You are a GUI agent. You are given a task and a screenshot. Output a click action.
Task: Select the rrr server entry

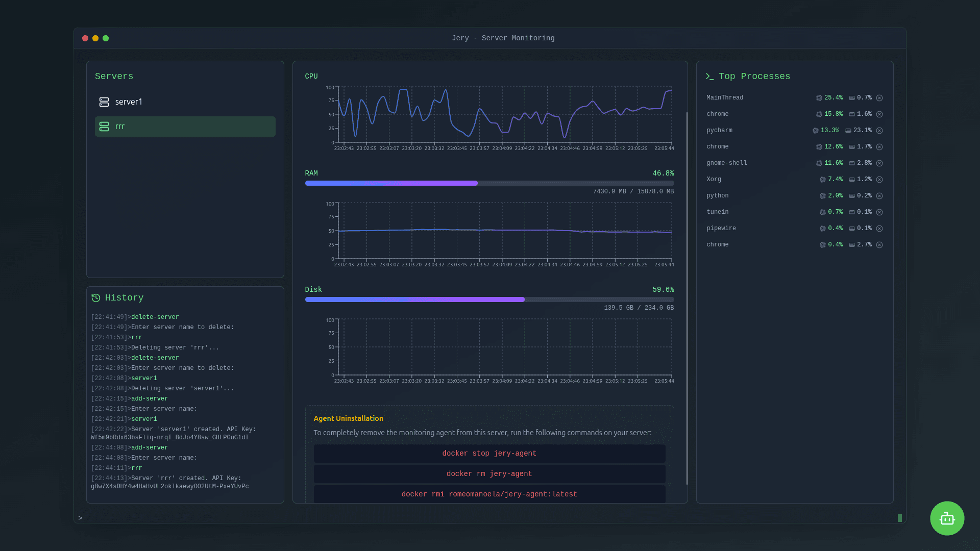tap(185, 127)
